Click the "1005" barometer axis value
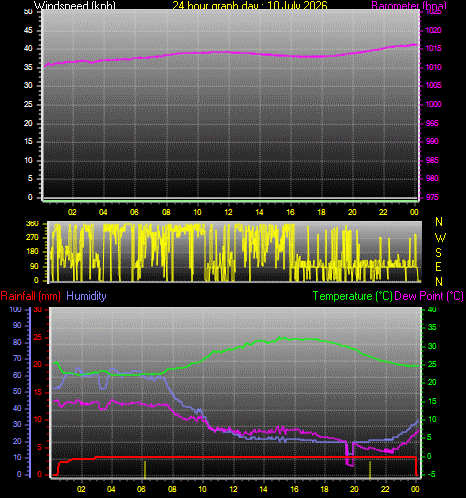Screen dimensions: 466x498 pos(433,85)
